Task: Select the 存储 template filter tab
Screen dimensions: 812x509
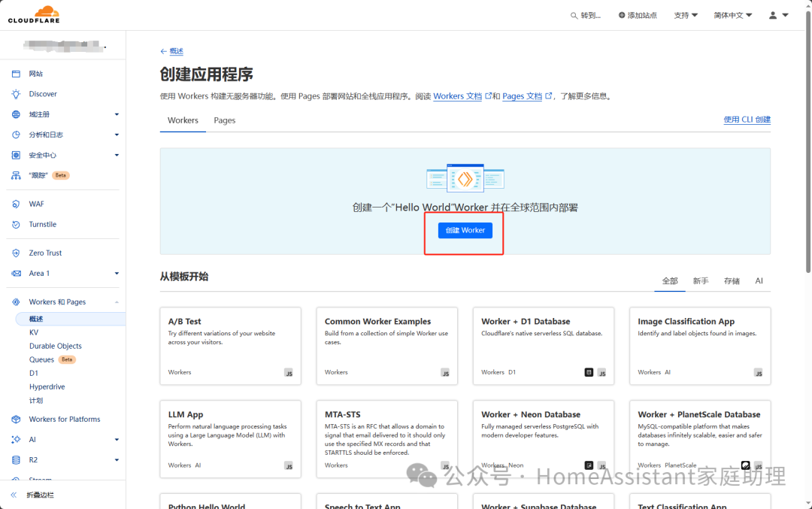Action: 732,280
